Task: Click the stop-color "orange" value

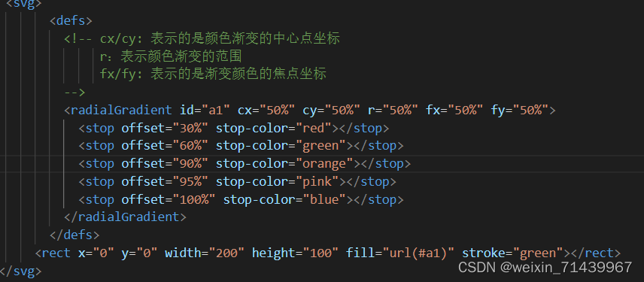Action: click(x=328, y=164)
